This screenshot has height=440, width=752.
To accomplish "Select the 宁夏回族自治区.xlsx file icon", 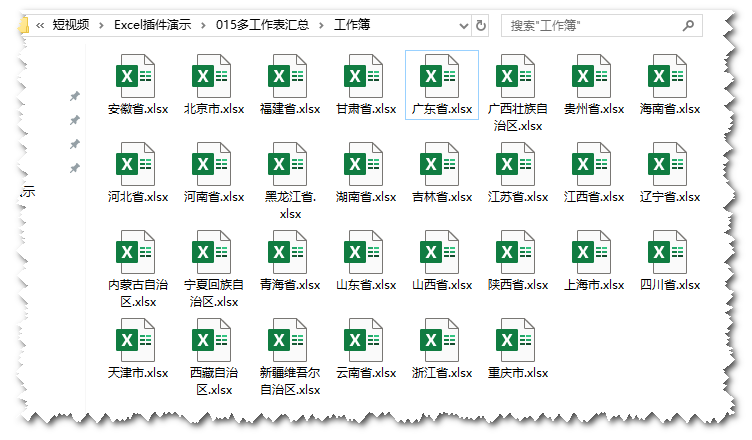I will click(x=211, y=252).
